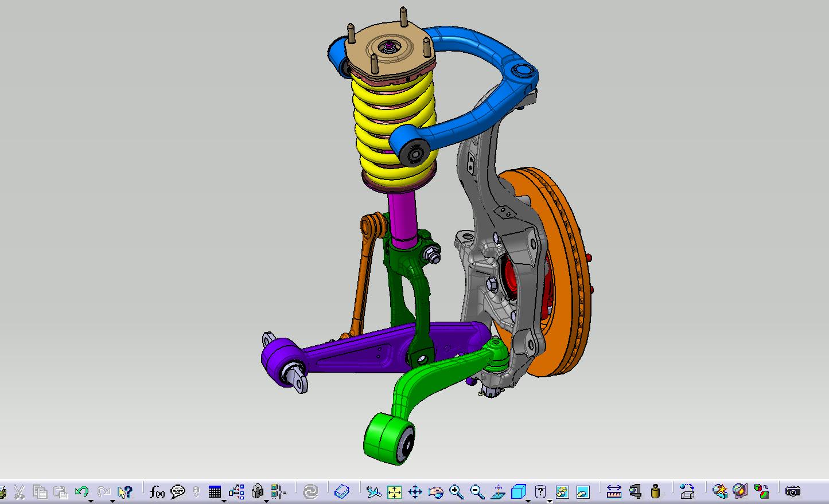Click the red and green cubes icon
This screenshot has width=829, height=504.
pyautogui.click(x=761, y=491)
